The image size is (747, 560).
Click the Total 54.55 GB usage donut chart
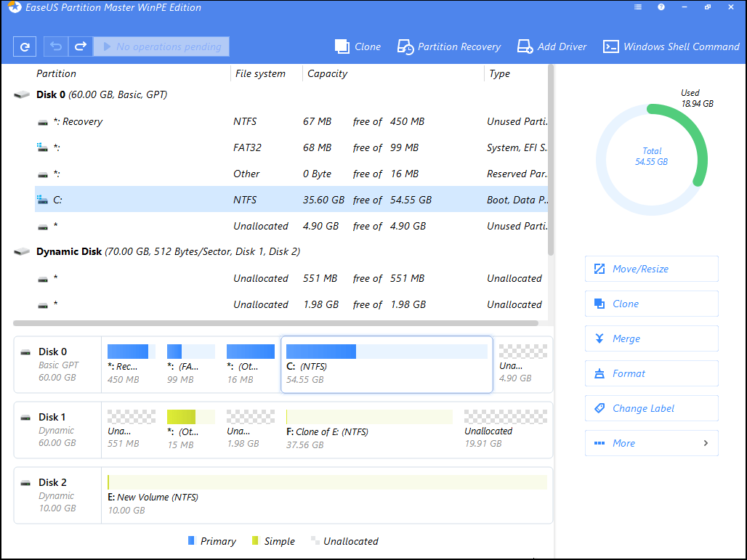pos(651,160)
